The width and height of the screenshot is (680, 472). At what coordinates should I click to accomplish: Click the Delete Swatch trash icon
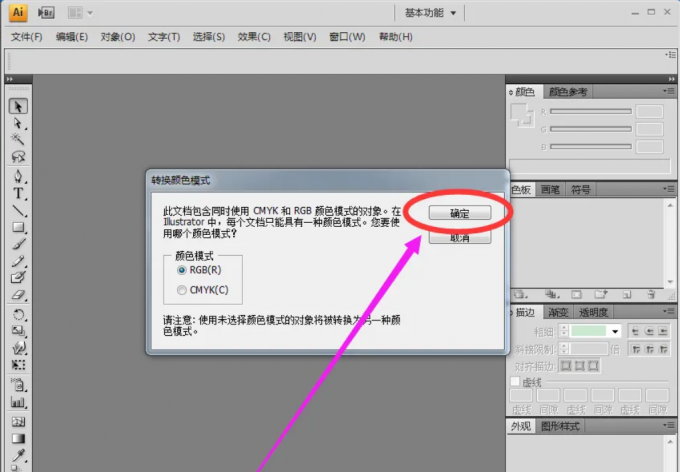651,295
